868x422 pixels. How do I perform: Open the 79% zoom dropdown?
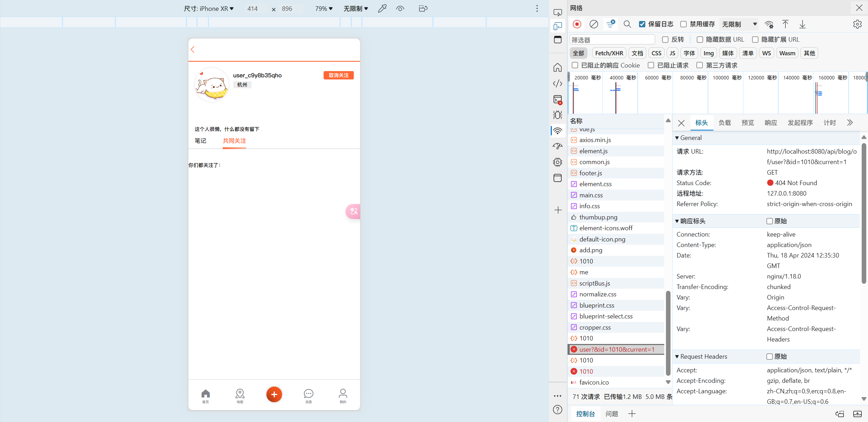click(324, 8)
